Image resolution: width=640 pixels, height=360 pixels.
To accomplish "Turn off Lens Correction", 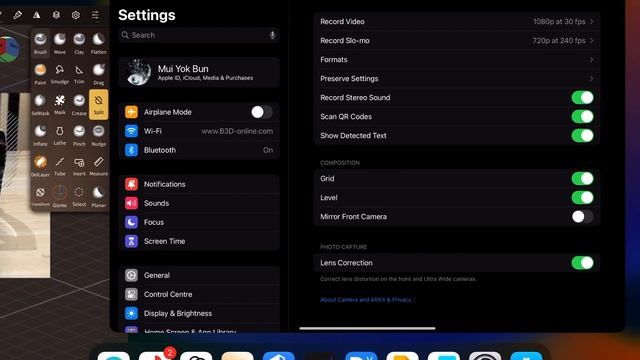I will [582, 263].
